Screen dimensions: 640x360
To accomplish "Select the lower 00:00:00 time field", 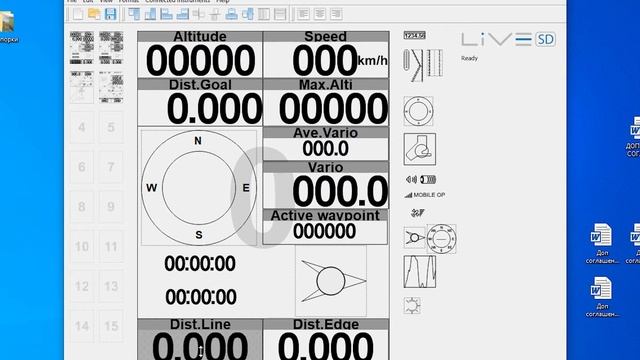I will click(201, 297).
